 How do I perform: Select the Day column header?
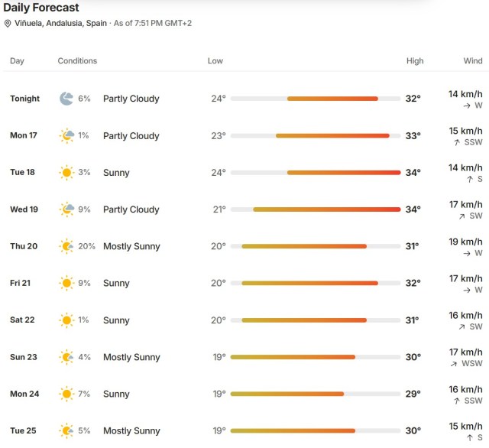[17, 61]
